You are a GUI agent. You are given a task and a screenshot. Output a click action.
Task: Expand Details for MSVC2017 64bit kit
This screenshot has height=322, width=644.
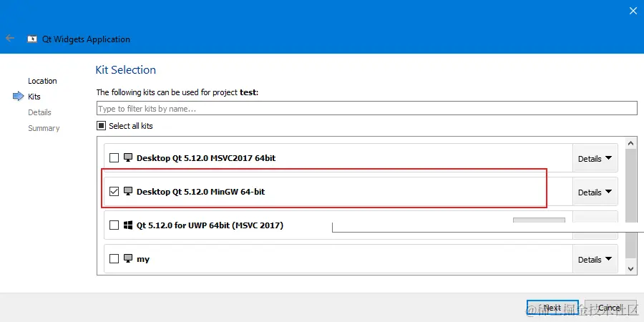click(x=595, y=158)
